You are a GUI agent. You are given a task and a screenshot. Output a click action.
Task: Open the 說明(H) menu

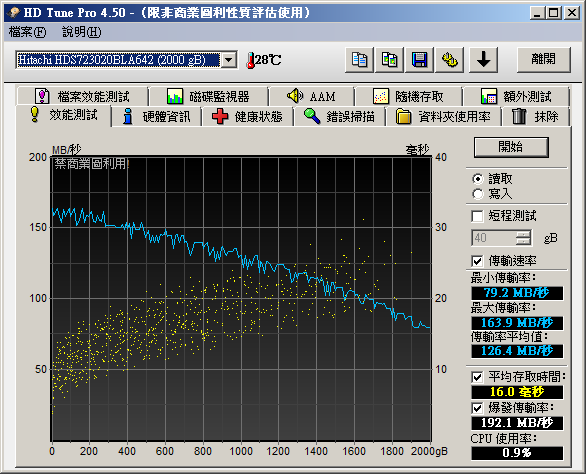click(x=81, y=32)
